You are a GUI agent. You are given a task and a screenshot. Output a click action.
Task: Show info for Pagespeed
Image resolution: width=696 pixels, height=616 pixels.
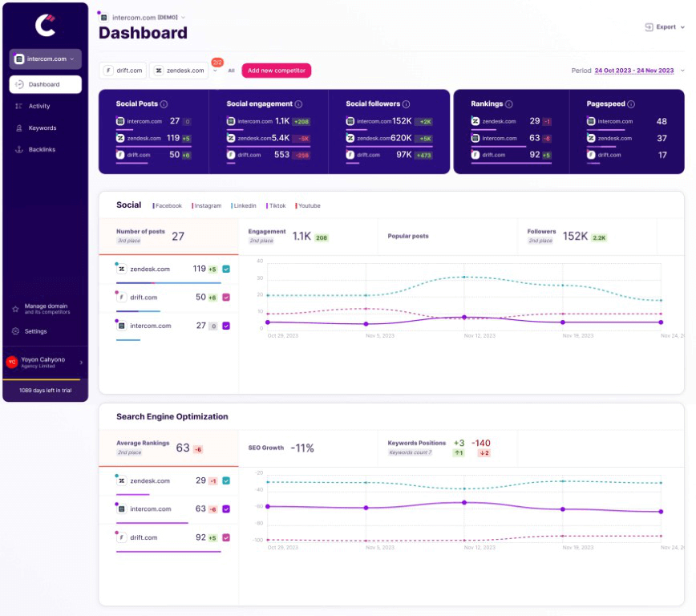tap(631, 104)
